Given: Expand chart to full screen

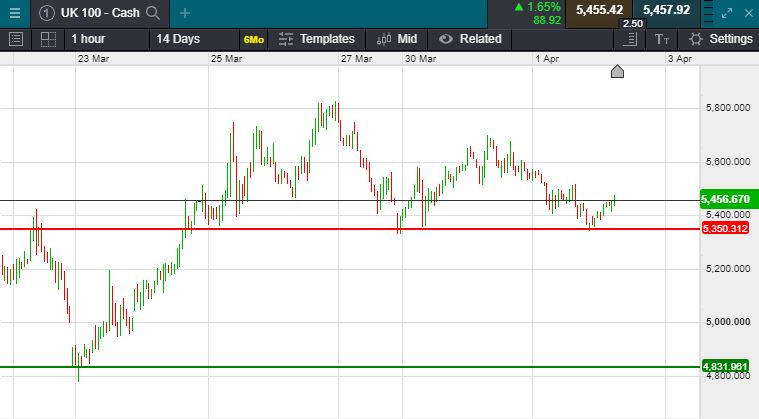Looking at the screenshot, I should [x=727, y=14].
